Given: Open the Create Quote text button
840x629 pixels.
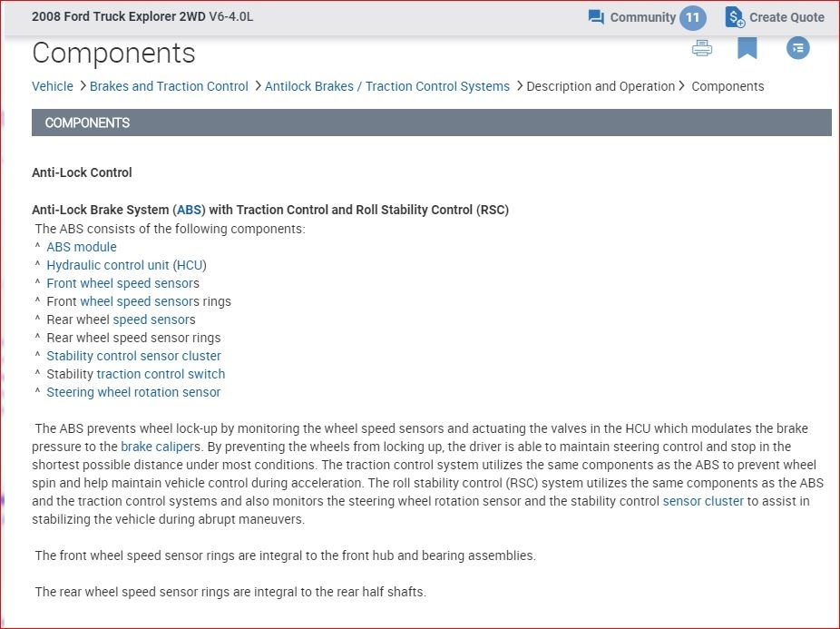Looking at the screenshot, I should coord(786,17).
